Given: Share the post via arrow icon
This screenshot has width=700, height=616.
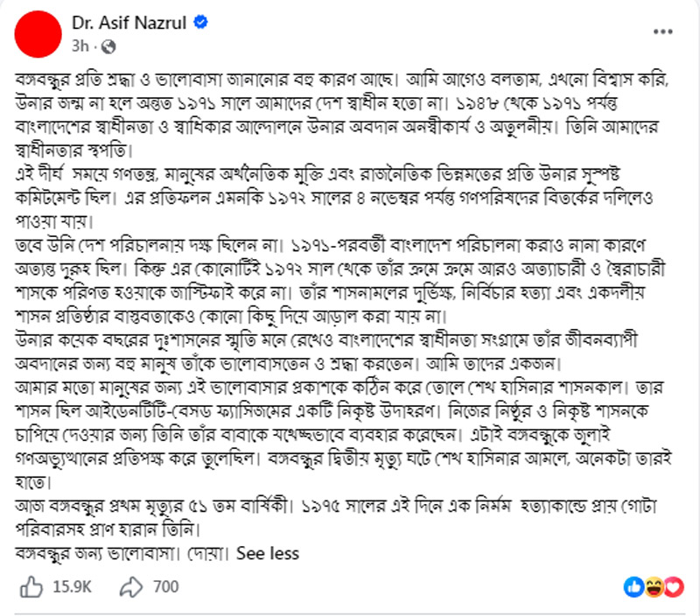Looking at the screenshot, I should click(x=130, y=586).
